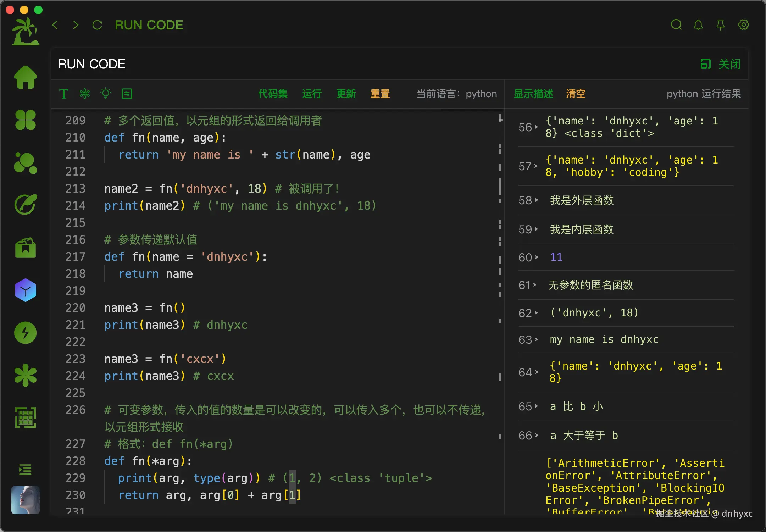Toggle the pin icon in the top bar
Viewport: 766px width, 532px height.
coord(721,25)
